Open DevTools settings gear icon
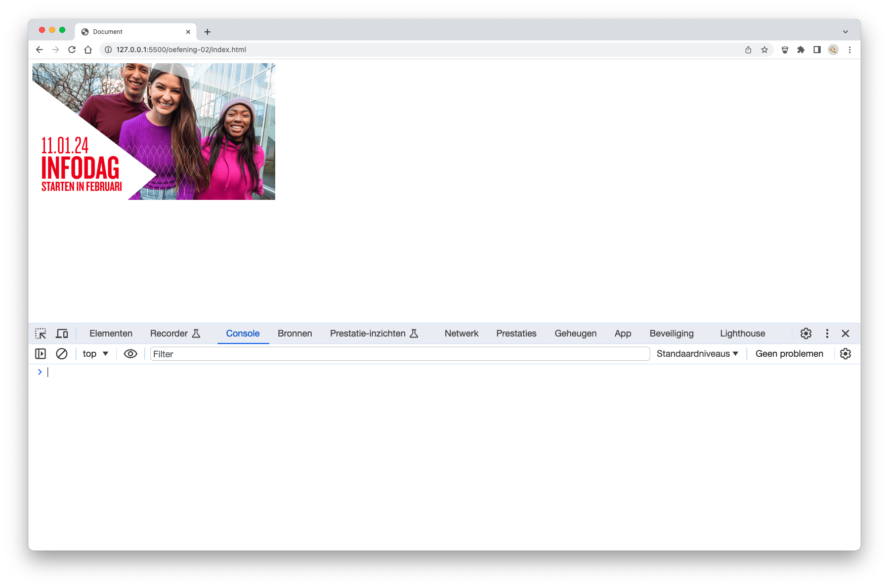The height and width of the screenshot is (588, 889). click(806, 333)
